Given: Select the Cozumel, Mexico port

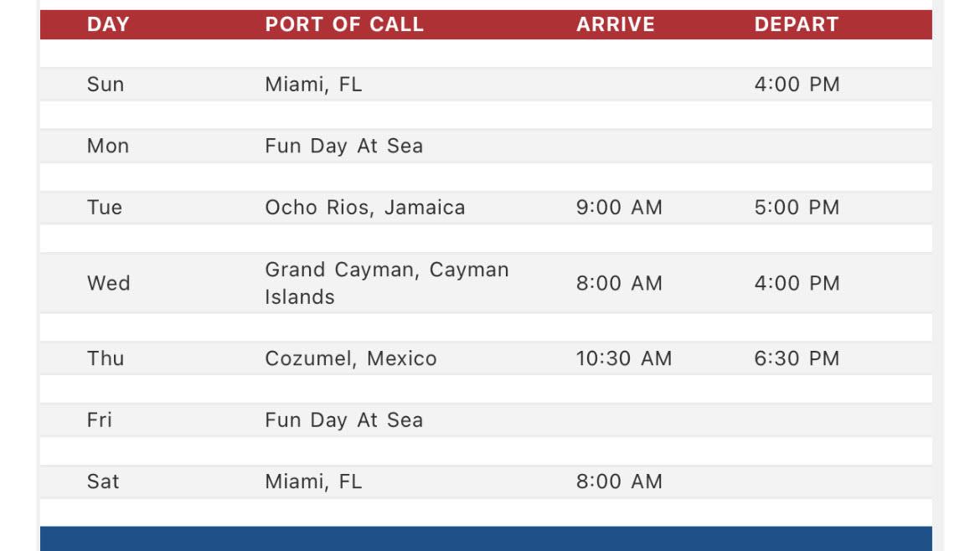Looking at the screenshot, I should point(351,358).
